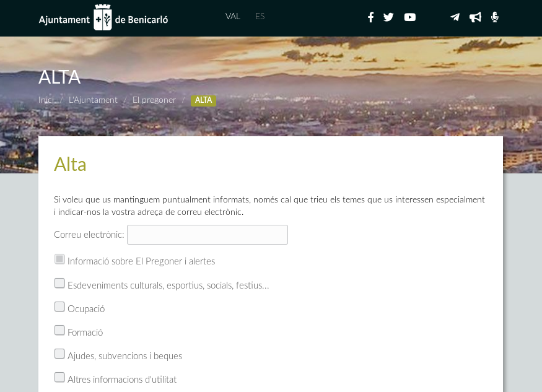Screen dimensions: 542x392
Task: Toggle Informació sobre El Pregoner i alertes checkbox
Action: (59, 259)
